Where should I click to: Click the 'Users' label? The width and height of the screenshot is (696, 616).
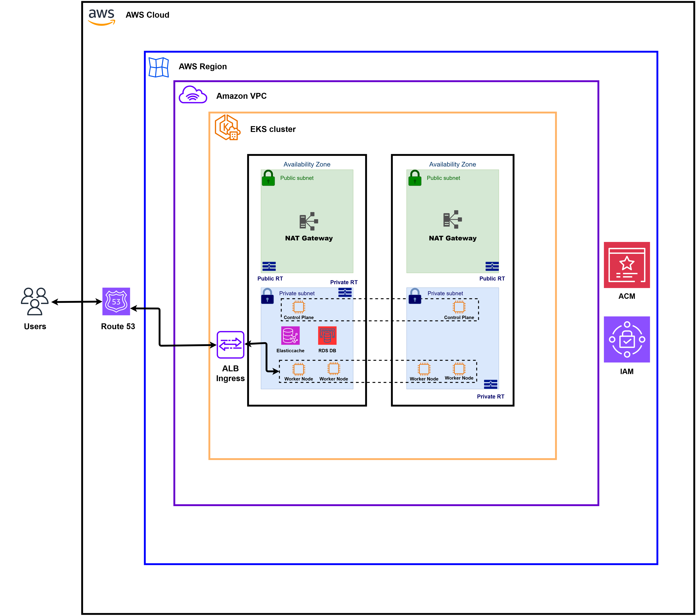point(35,327)
